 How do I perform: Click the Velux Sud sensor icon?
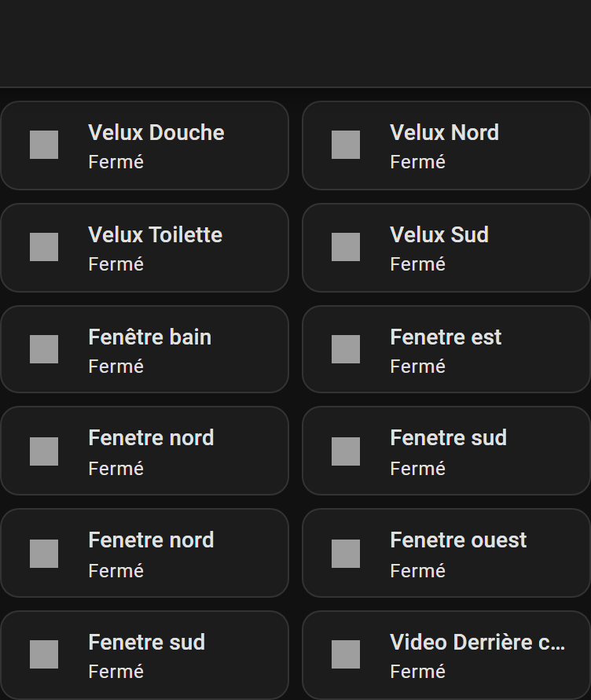[x=345, y=247]
